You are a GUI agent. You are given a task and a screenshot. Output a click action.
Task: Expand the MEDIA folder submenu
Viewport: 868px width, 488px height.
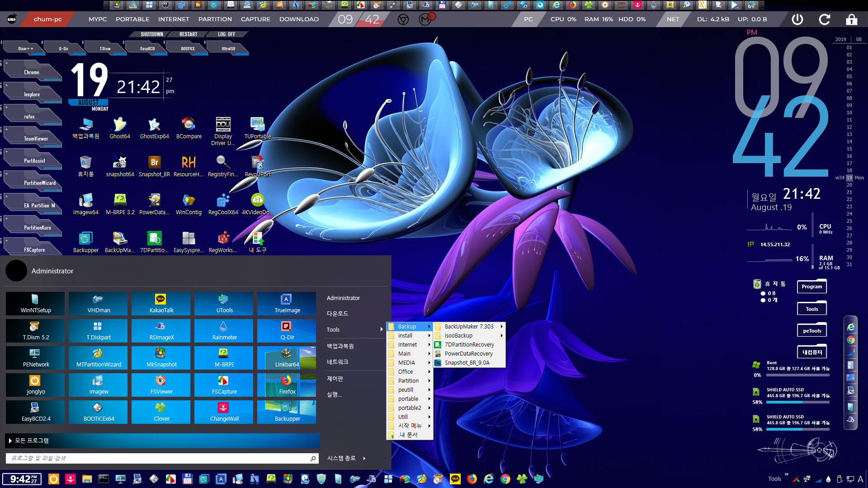click(410, 363)
